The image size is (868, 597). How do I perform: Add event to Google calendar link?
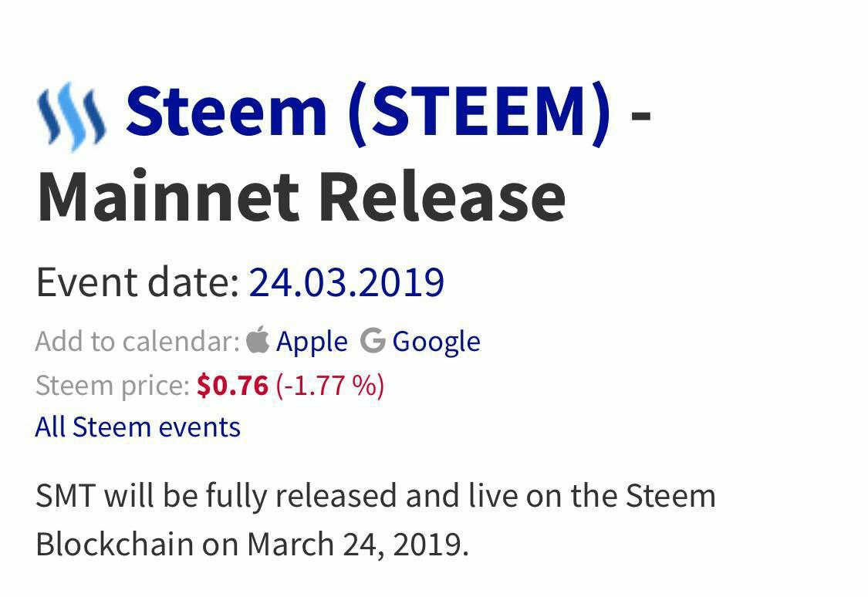click(436, 342)
